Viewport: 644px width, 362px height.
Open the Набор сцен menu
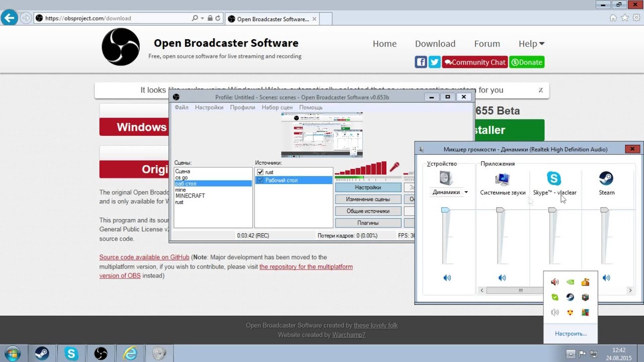tap(277, 108)
